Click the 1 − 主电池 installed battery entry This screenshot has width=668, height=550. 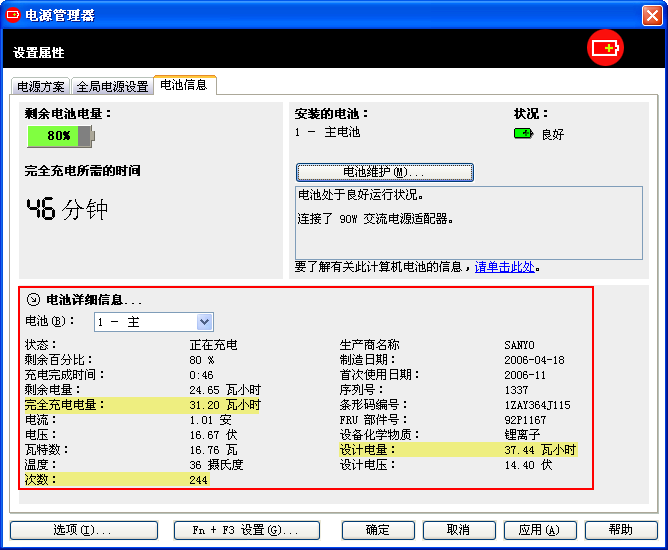(x=328, y=132)
